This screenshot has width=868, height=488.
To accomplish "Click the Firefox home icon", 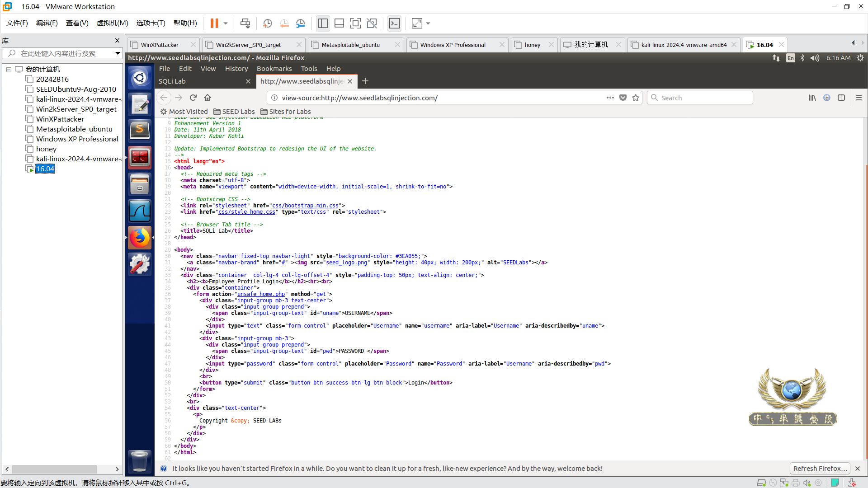I will [x=208, y=98].
